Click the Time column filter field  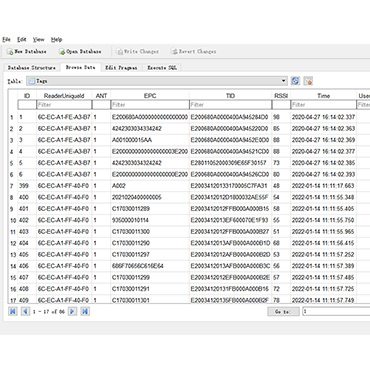tap(323, 105)
